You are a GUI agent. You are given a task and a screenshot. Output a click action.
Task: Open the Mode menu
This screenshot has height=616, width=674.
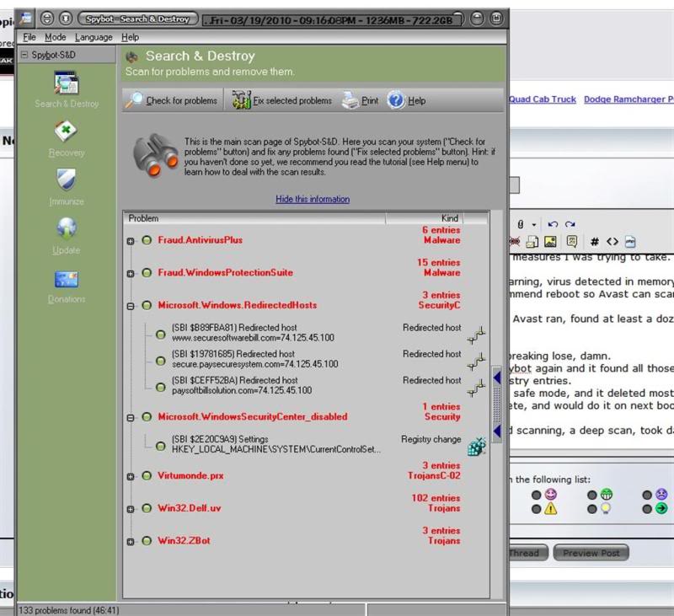(x=56, y=37)
